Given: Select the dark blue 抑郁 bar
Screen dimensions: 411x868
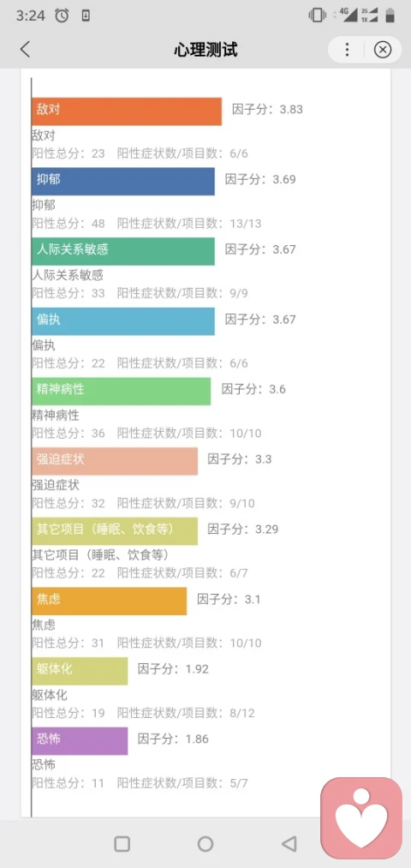Looking at the screenshot, I should click(x=122, y=182).
